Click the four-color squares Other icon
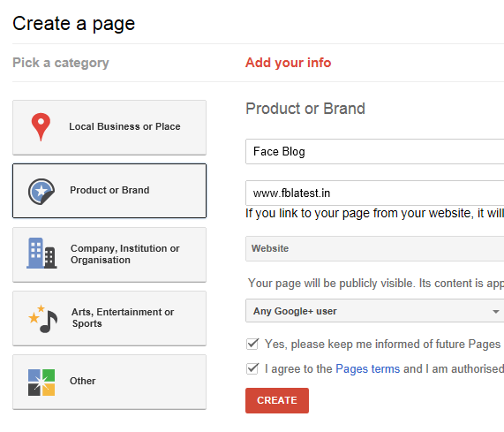504x432 pixels. (x=41, y=383)
